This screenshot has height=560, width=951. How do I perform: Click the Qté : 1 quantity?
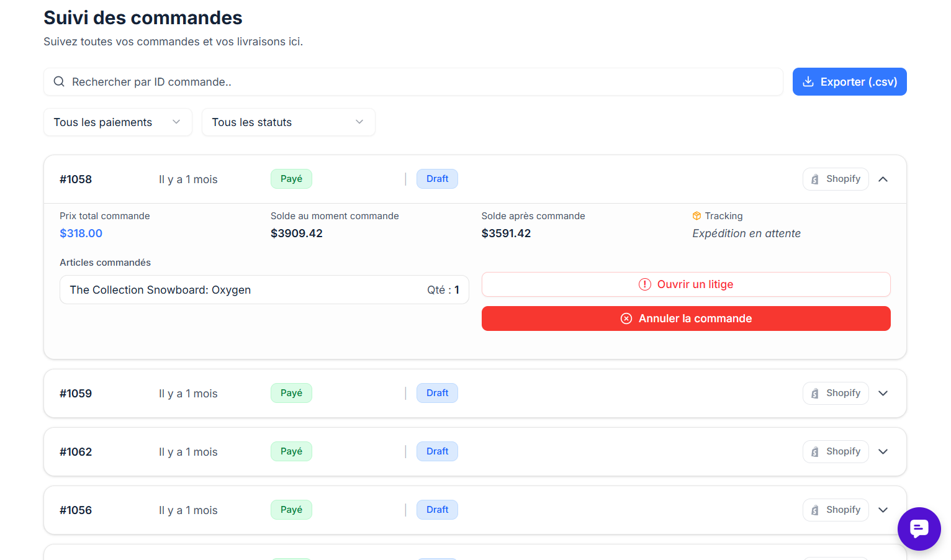tap(443, 290)
